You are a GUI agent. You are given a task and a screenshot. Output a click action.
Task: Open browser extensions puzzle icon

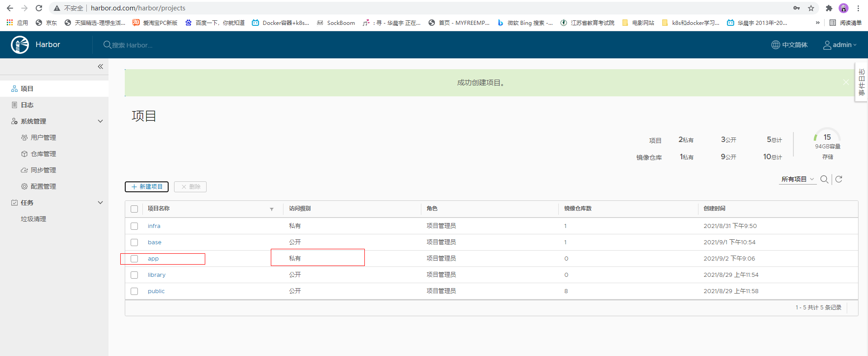(829, 8)
